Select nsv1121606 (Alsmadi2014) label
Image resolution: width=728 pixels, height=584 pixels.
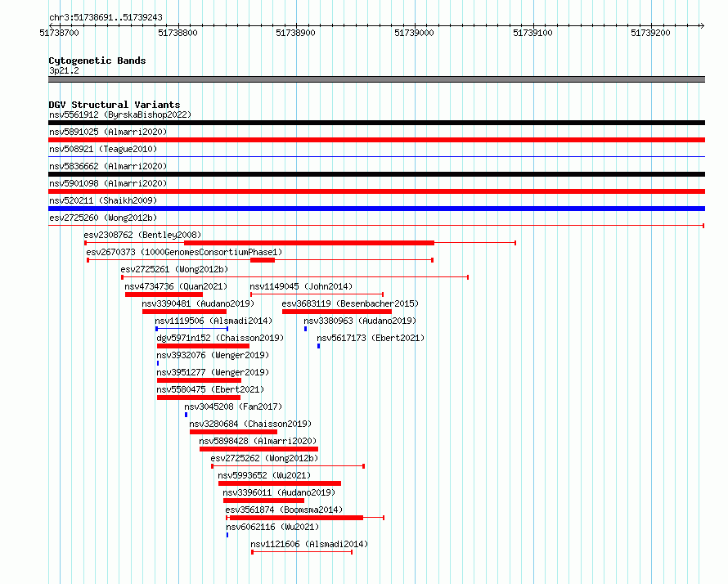coord(309,544)
